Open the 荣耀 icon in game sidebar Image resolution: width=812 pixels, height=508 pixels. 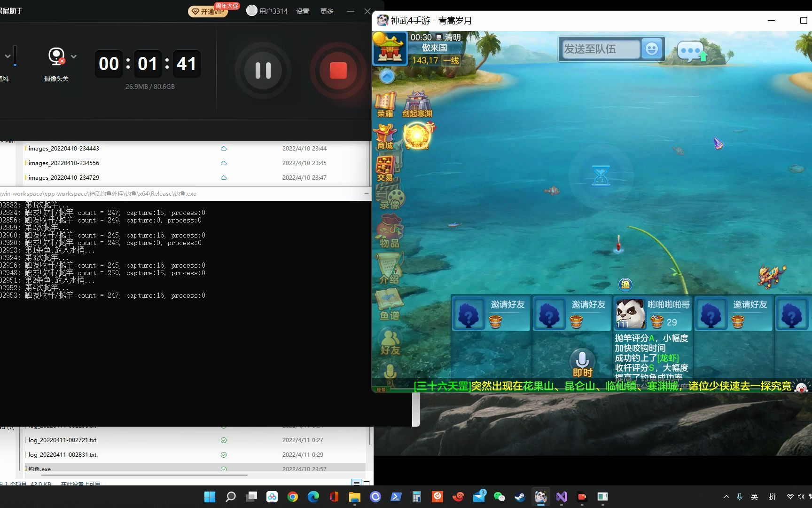386,104
